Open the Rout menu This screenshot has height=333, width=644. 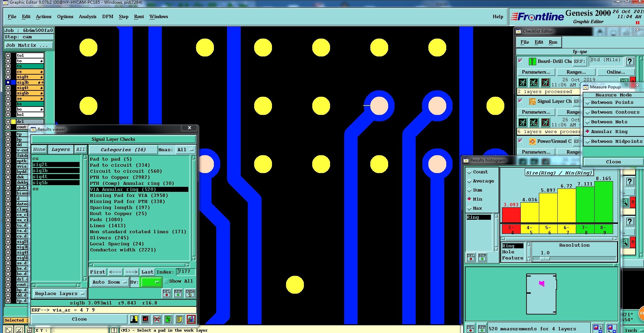[x=139, y=17]
